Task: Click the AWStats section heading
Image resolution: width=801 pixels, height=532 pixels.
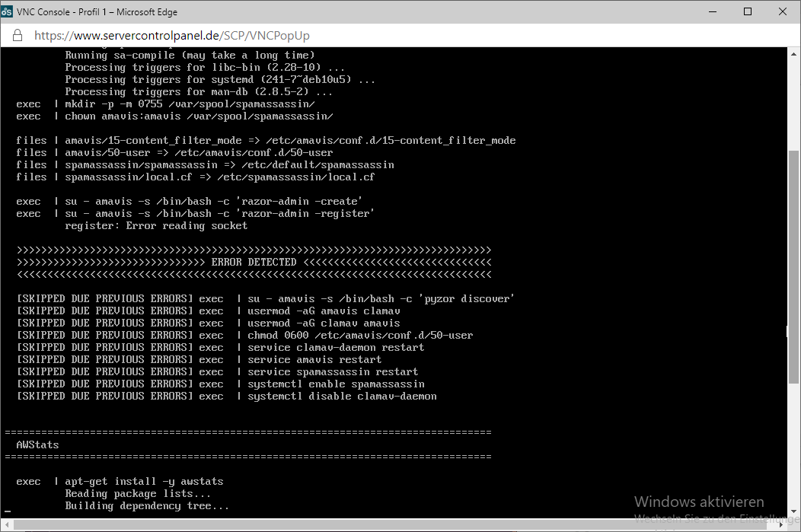Action: point(37,444)
